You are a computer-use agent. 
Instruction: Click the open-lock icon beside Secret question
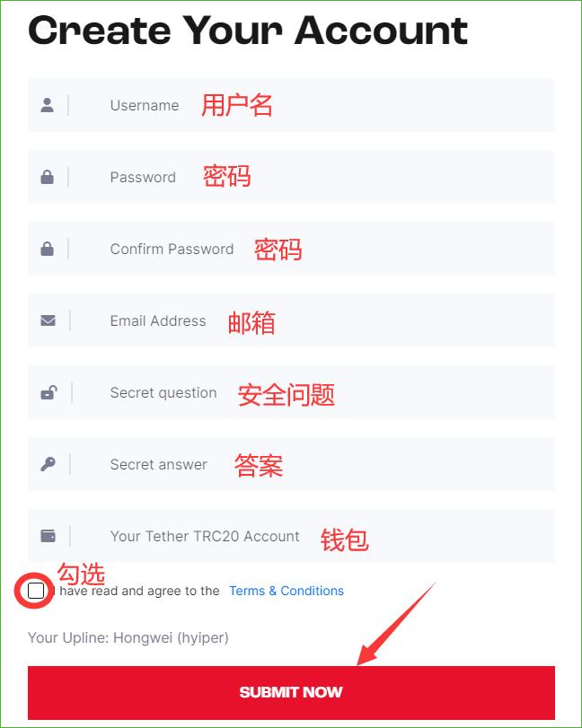coord(48,393)
